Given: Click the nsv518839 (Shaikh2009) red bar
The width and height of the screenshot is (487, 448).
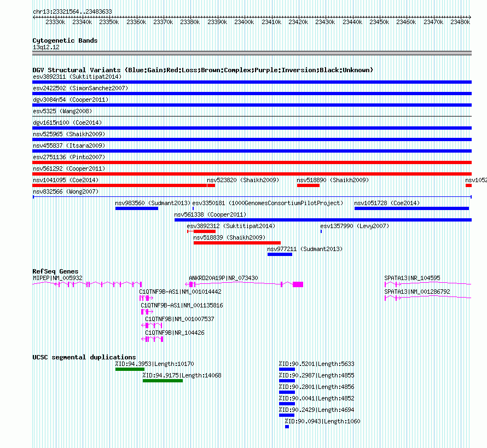Looking at the screenshot, I should pos(237,243).
